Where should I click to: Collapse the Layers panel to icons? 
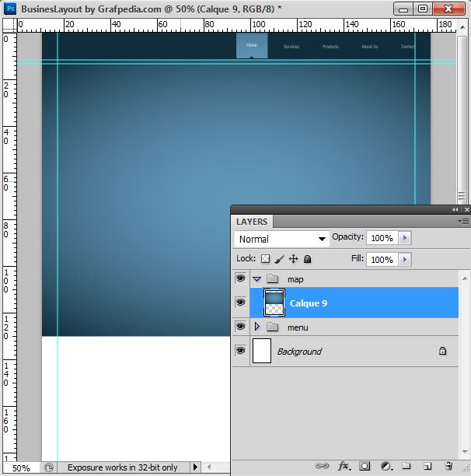[455, 209]
